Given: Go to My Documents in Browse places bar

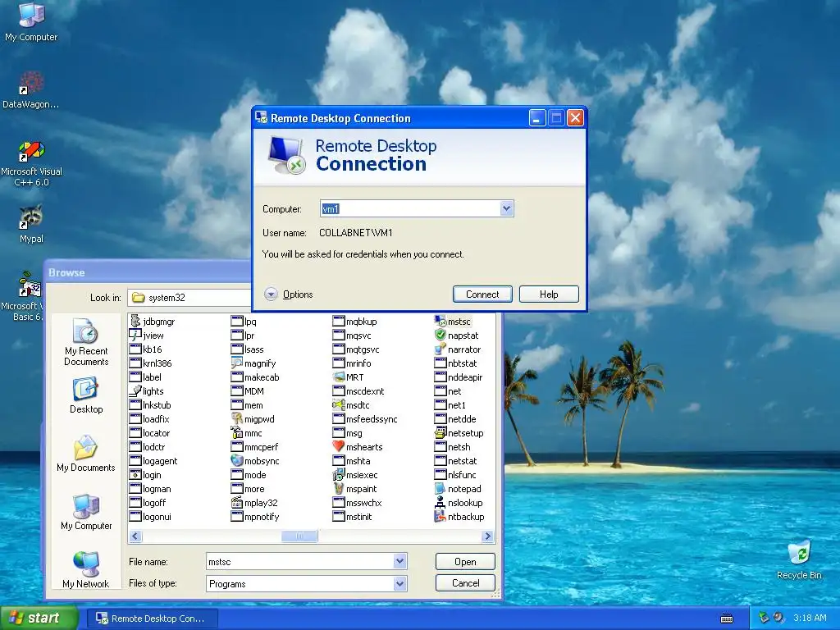Looking at the screenshot, I should tap(85, 454).
